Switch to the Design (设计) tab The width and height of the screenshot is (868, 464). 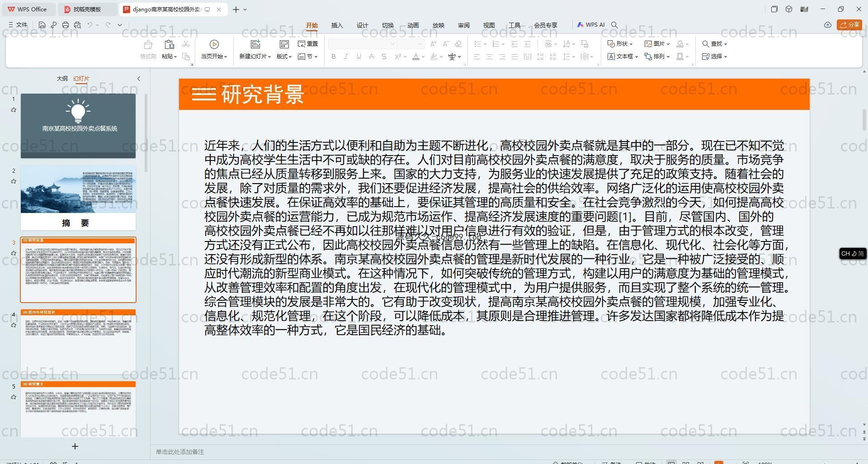click(363, 25)
